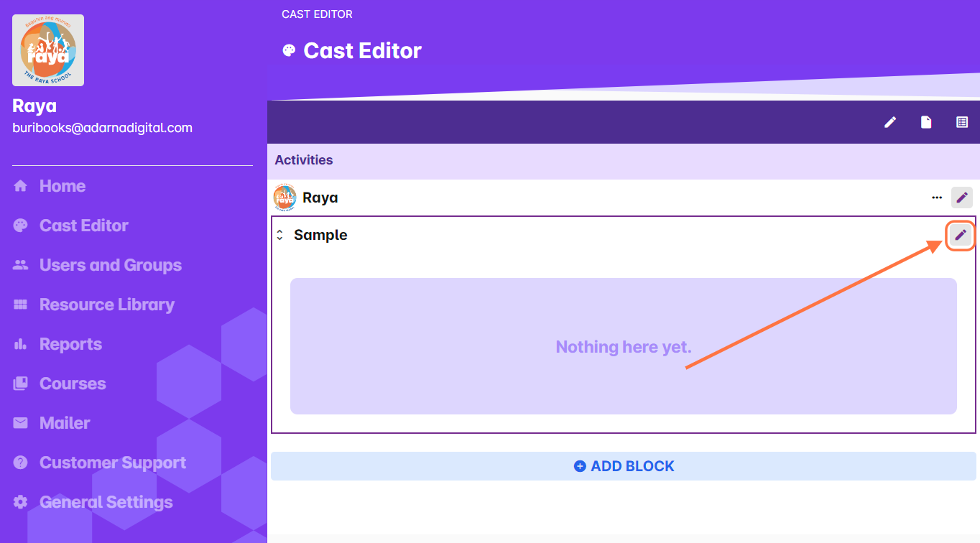Image resolution: width=980 pixels, height=543 pixels.
Task: Click the Raya account name in sidebar
Action: (34, 106)
